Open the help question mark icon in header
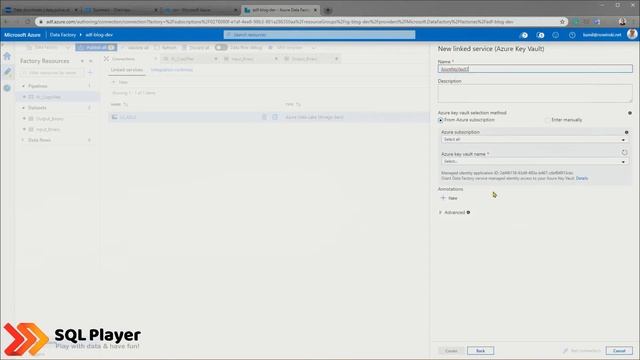The width and height of the screenshot is (640, 360). pos(572,35)
